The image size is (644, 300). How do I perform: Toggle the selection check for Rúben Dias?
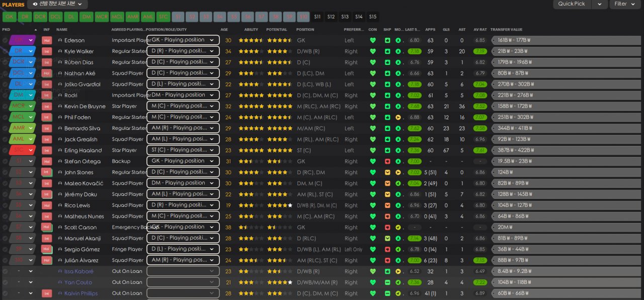pos(5,62)
